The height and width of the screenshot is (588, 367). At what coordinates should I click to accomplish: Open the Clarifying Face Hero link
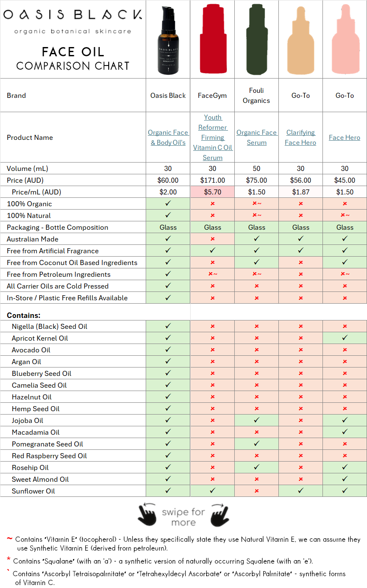pos(301,137)
